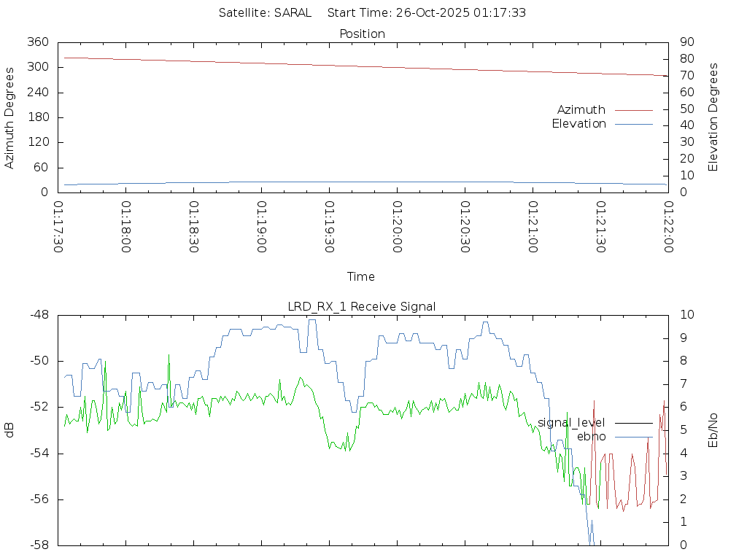Click the -48 dB axis tick label
Viewport: 747px width, 560px height.
38,315
